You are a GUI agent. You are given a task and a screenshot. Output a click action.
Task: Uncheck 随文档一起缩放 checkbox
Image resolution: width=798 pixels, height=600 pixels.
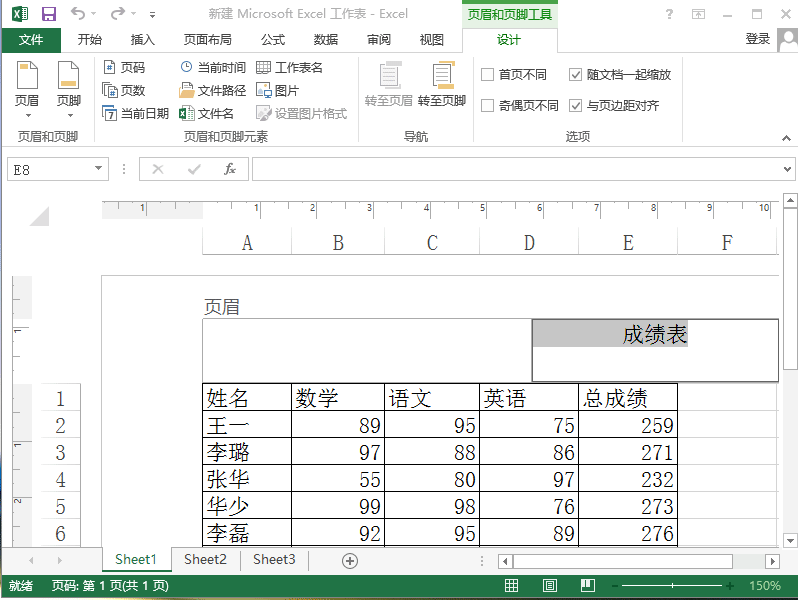tap(575, 75)
